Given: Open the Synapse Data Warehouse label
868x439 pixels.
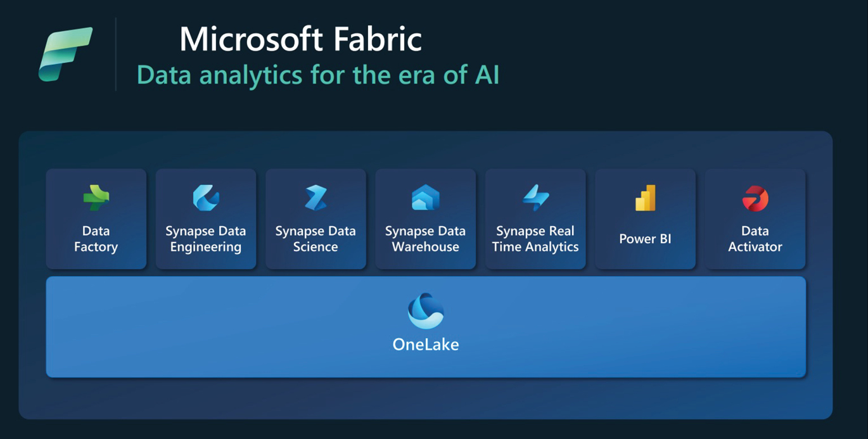Looking at the screenshot, I should (x=426, y=239).
